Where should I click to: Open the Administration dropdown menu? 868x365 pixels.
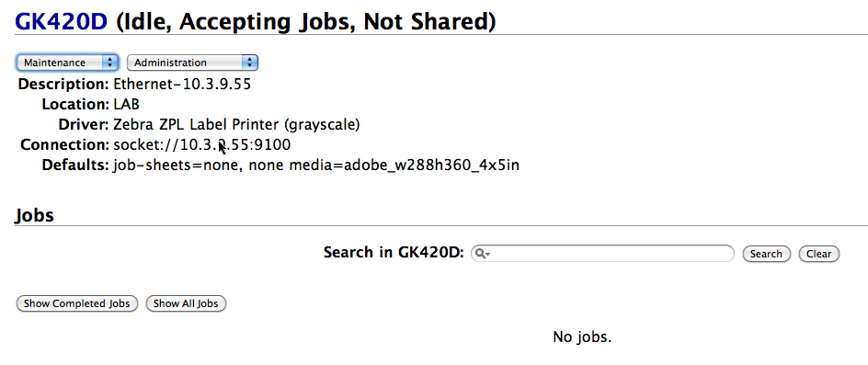pyautogui.click(x=193, y=63)
